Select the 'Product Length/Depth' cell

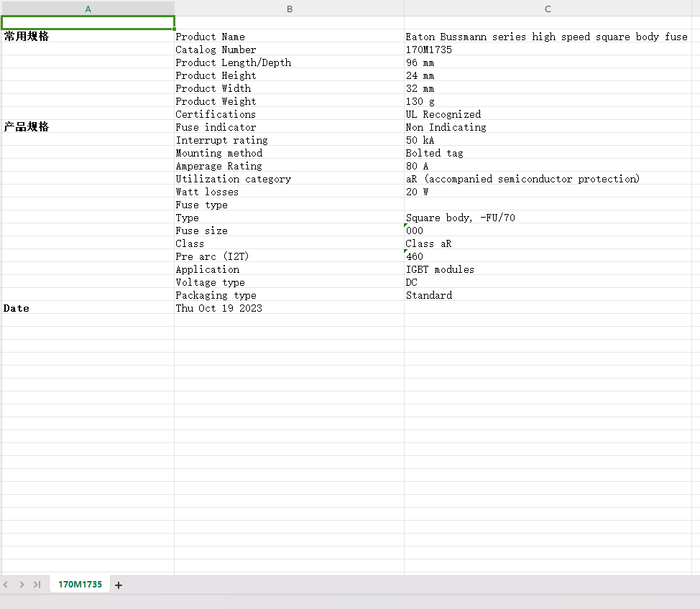[290, 62]
